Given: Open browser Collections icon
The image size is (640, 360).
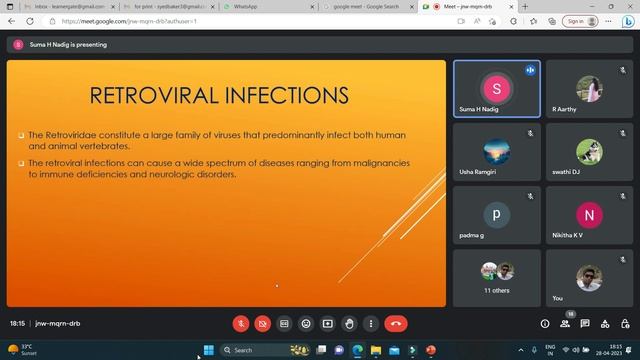Looking at the screenshot, I should coord(552,21).
